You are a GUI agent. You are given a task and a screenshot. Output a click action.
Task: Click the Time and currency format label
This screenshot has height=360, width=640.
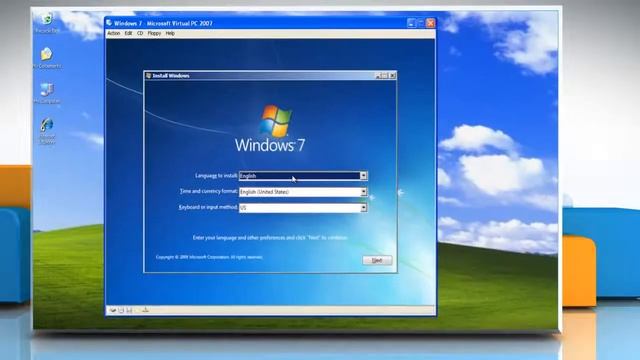[x=209, y=191]
